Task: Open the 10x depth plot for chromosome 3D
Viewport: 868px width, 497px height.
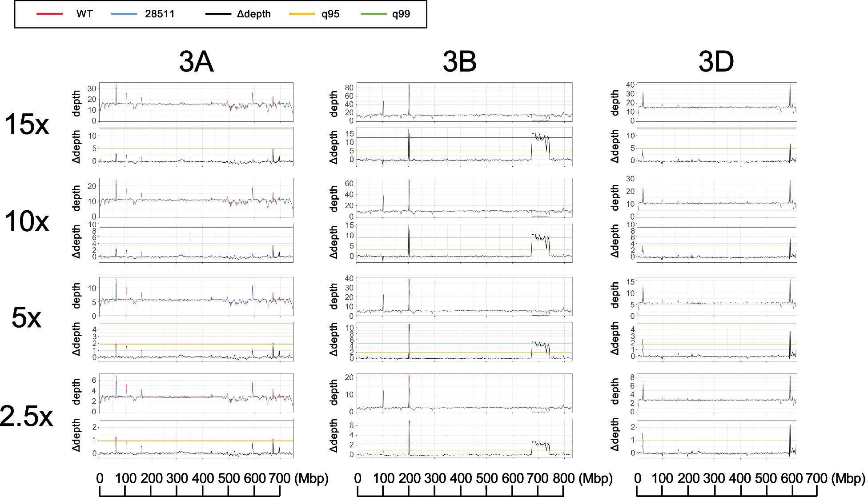Action: pyautogui.click(x=716, y=197)
